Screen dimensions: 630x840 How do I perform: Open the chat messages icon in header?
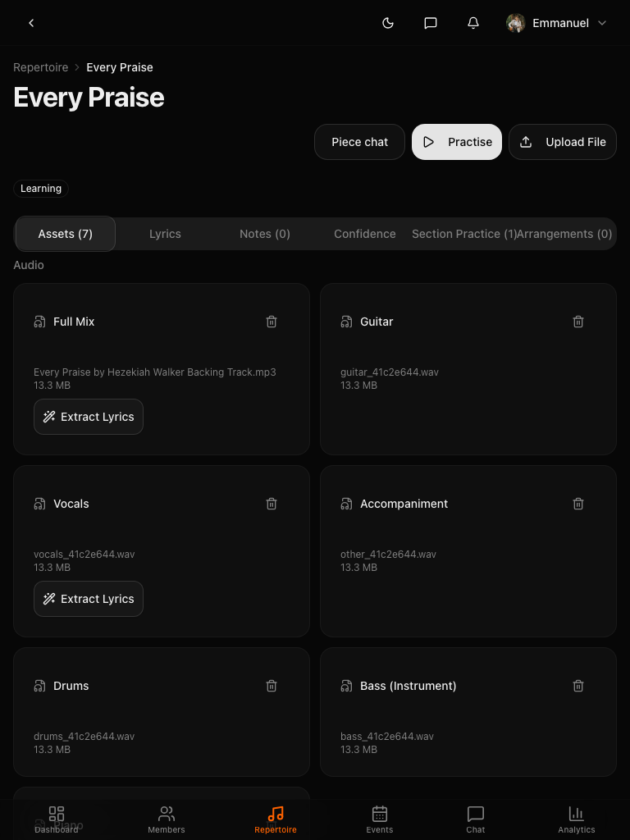[x=431, y=23]
